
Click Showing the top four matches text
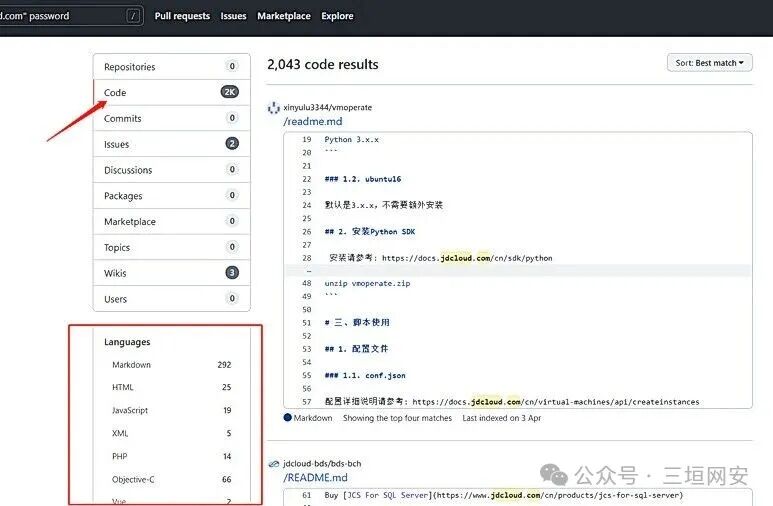[x=397, y=418]
